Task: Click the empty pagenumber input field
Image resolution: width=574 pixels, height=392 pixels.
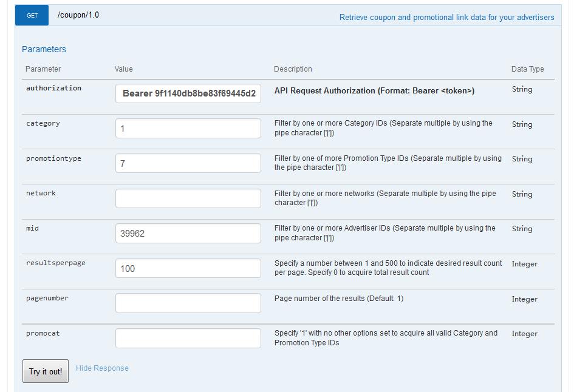Action: [188, 303]
